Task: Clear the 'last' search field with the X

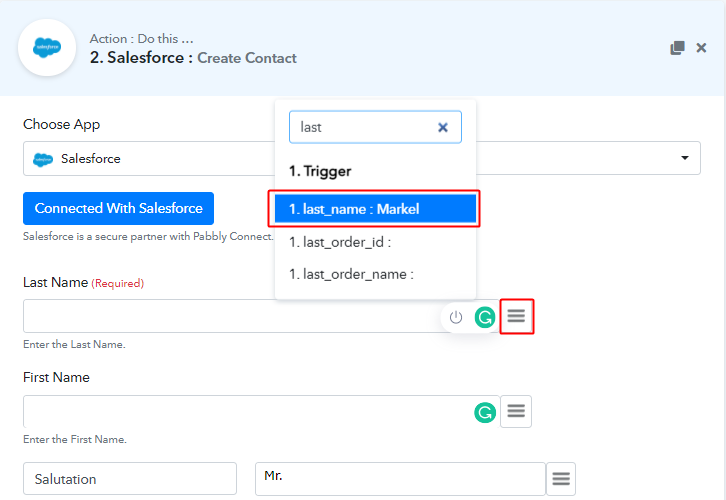Action: point(443,127)
